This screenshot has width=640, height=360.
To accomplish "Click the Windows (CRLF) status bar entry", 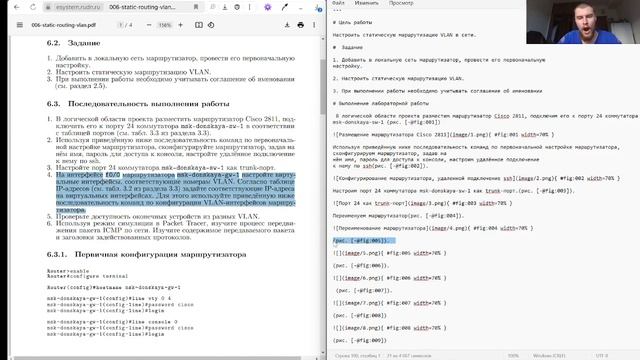I will pyautogui.click(x=549, y=356).
